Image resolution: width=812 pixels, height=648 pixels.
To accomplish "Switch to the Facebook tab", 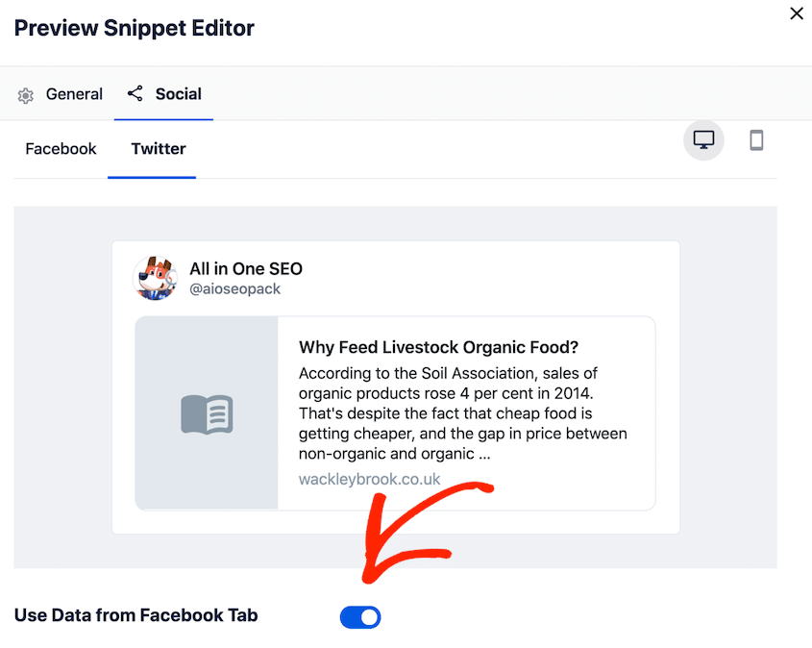I will pos(61,149).
